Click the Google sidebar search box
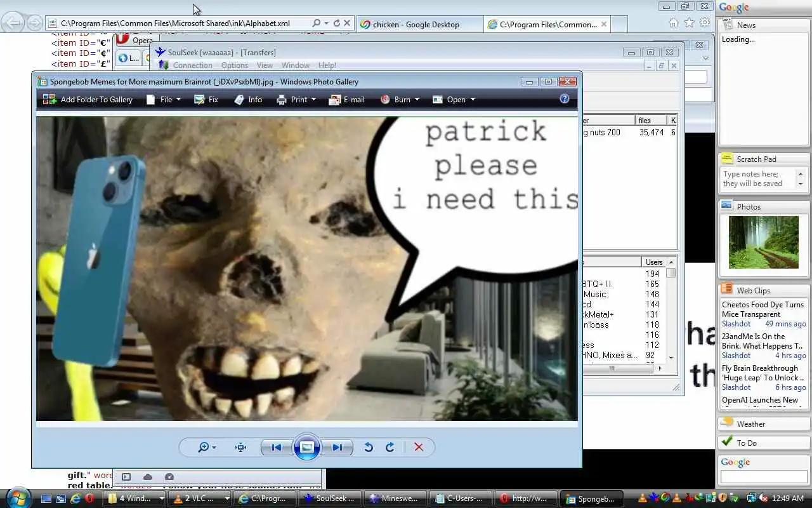The height and width of the screenshot is (508, 812). pyautogui.click(x=764, y=476)
